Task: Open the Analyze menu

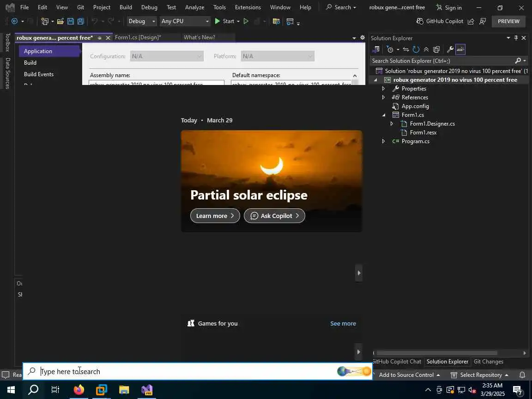Action: tap(195, 7)
